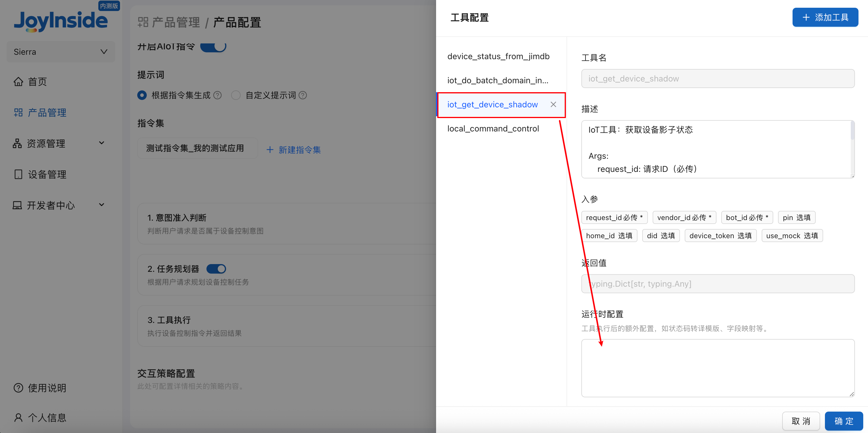Click the 描述 textarea scrollbar

853,131
